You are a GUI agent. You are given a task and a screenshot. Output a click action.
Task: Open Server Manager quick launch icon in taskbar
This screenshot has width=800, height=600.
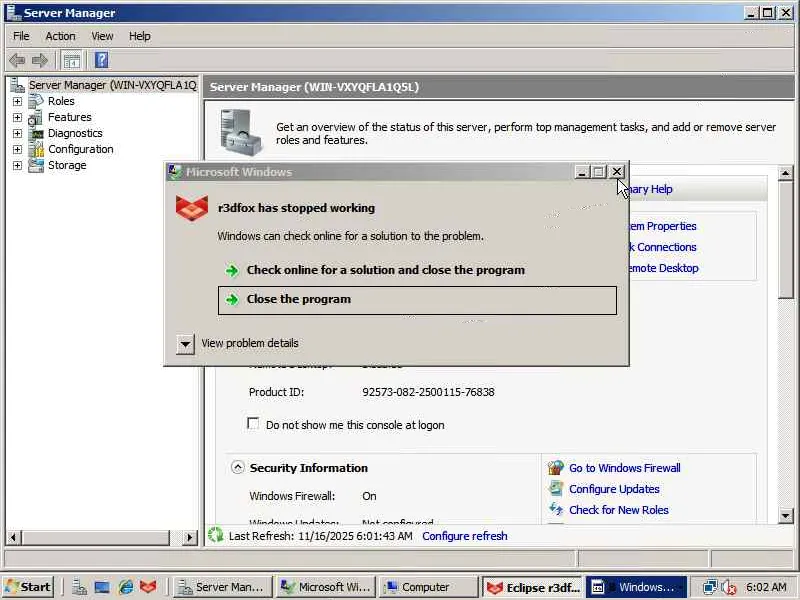[79, 587]
